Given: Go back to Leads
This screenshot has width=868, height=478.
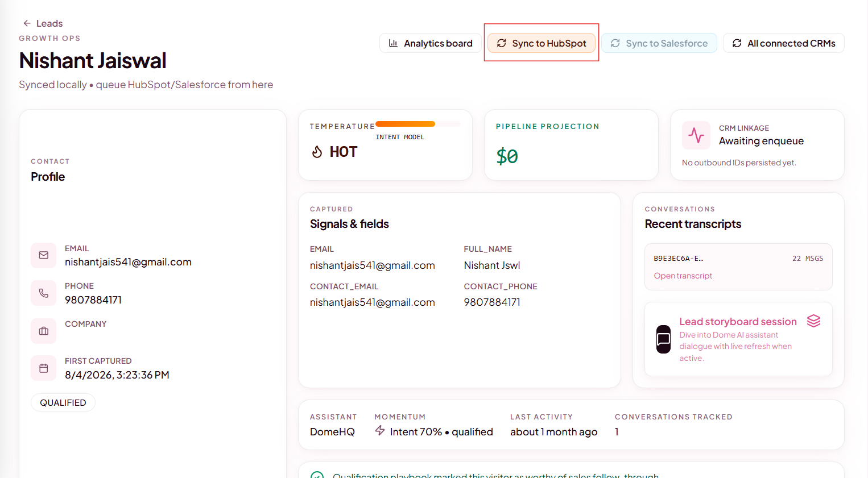Looking at the screenshot, I should click(x=43, y=23).
